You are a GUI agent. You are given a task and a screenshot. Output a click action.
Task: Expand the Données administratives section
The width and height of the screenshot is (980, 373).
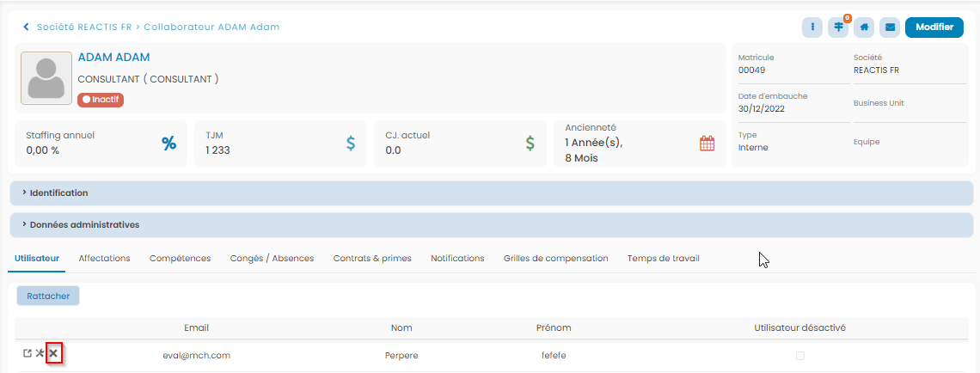[84, 224]
